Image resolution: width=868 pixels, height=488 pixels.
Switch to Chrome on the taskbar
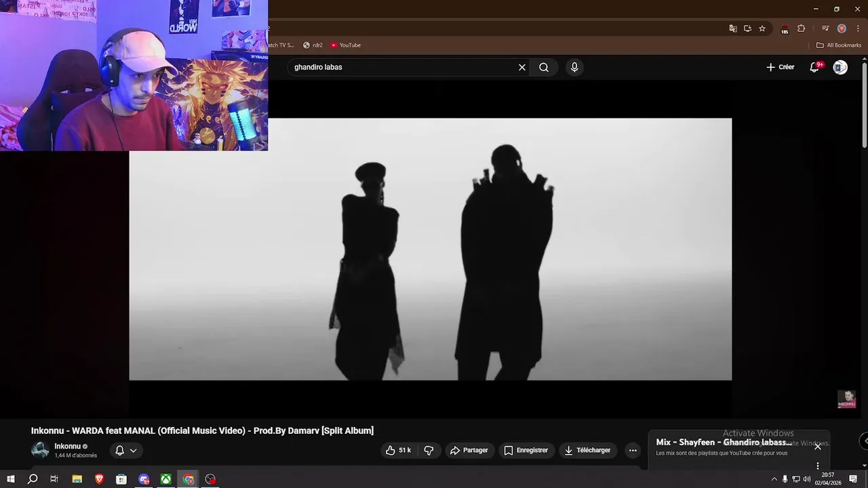click(189, 479)
